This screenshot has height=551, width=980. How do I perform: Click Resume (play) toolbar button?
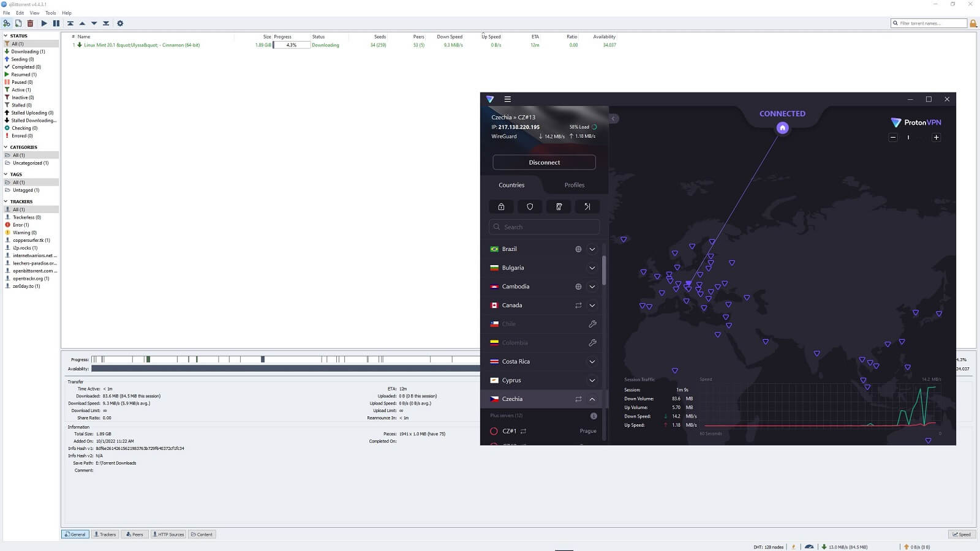click(44, 23)
